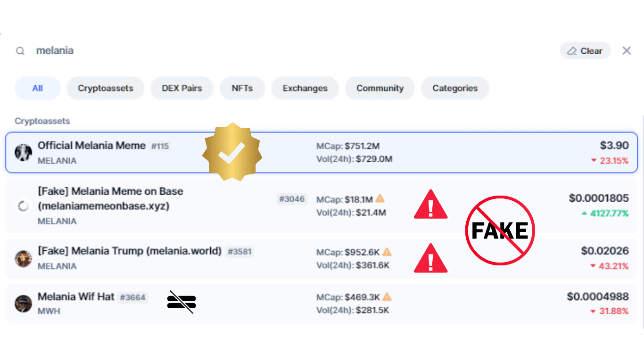Open the Melania Wif Hat result

coord(322,304)
